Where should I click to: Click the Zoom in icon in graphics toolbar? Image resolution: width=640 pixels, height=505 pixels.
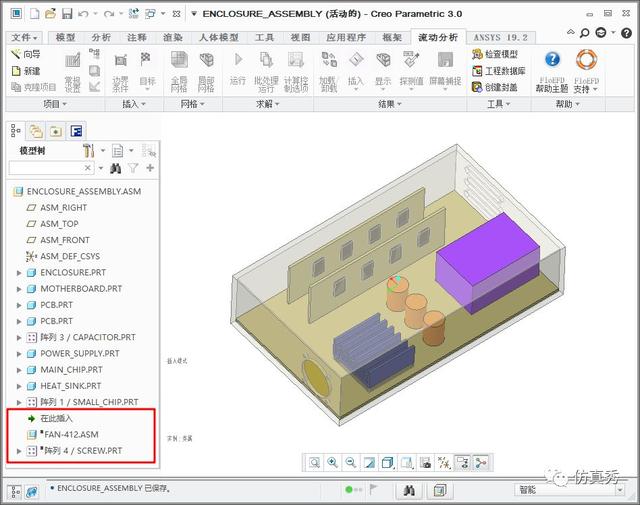(332, 463)
